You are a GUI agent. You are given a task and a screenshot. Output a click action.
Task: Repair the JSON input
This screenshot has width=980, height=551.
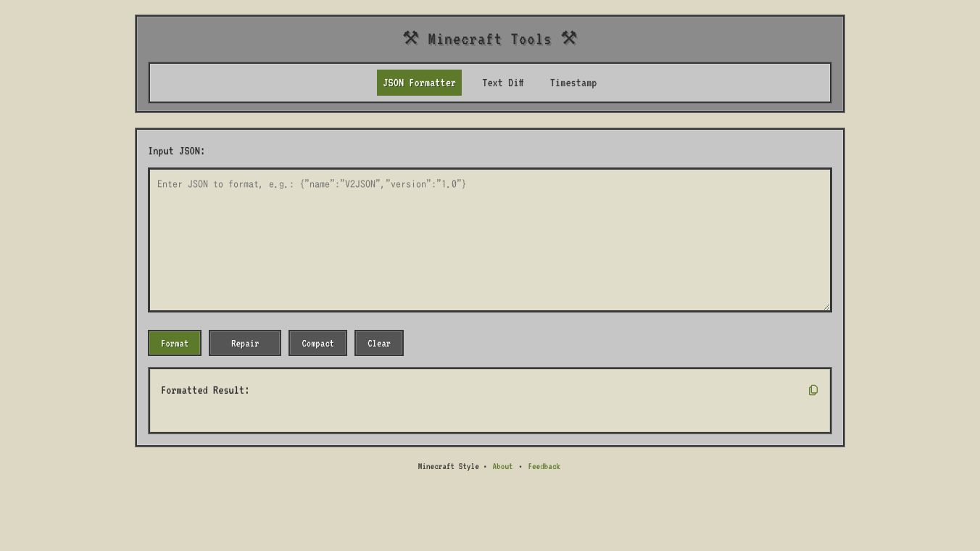(x=245, y=343)
